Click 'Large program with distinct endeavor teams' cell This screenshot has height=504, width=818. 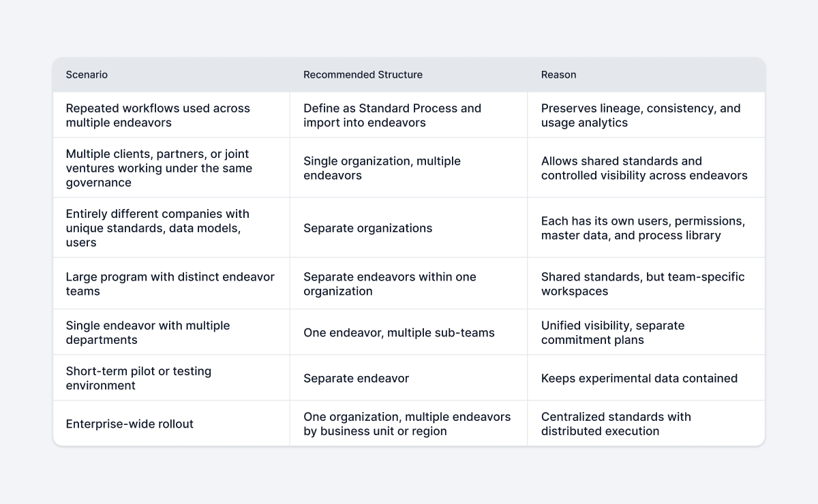tap(171, 283)
